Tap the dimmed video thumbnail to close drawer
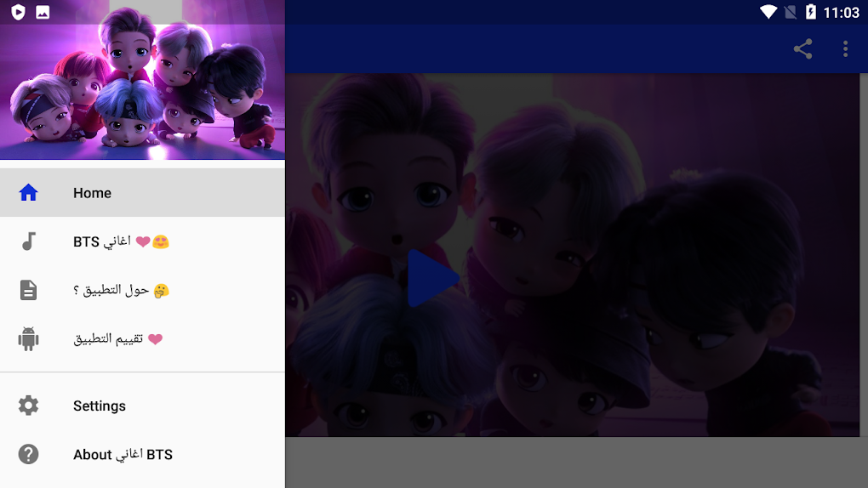The width and height of the screenshot is (868, 488). coord(573,255)
